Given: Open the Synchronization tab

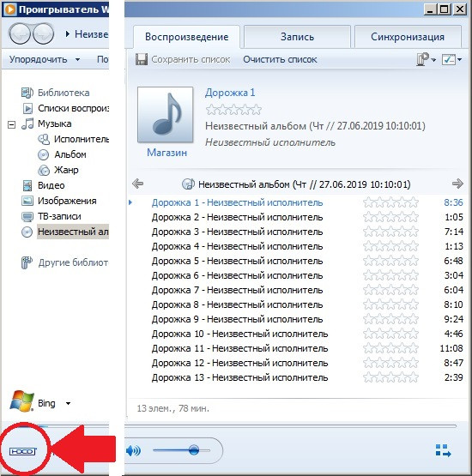Looking at the screenshot, I should pos(408,37).
